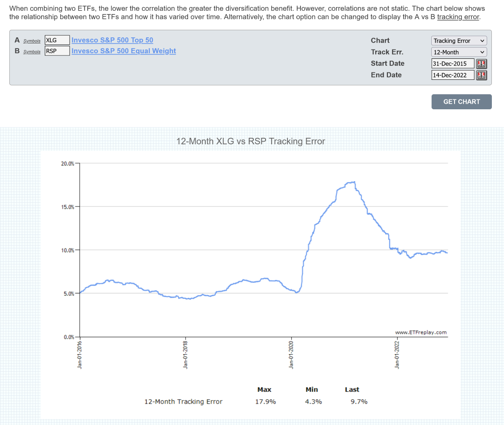504x425 pixels.
Task: Click the Max column header
Action: coord(264,390)
